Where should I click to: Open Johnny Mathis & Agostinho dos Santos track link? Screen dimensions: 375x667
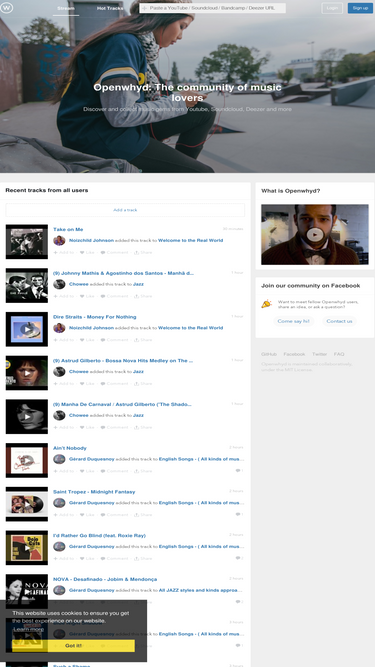pos(123,273)
